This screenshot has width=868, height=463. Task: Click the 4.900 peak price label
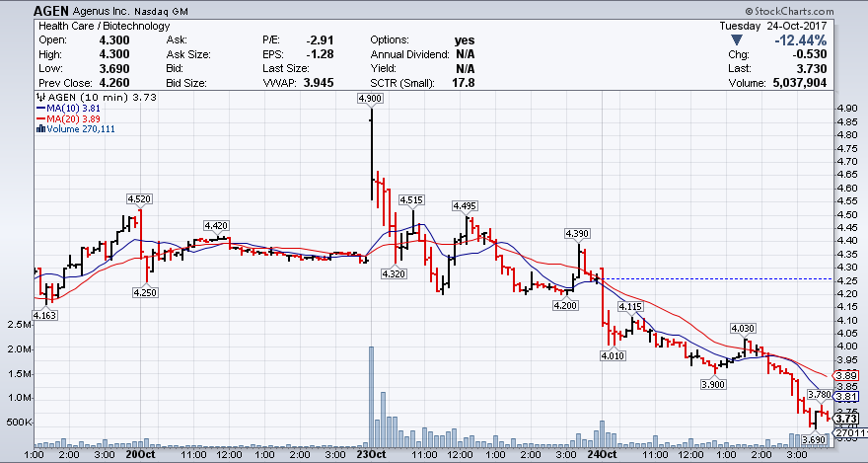370,99
